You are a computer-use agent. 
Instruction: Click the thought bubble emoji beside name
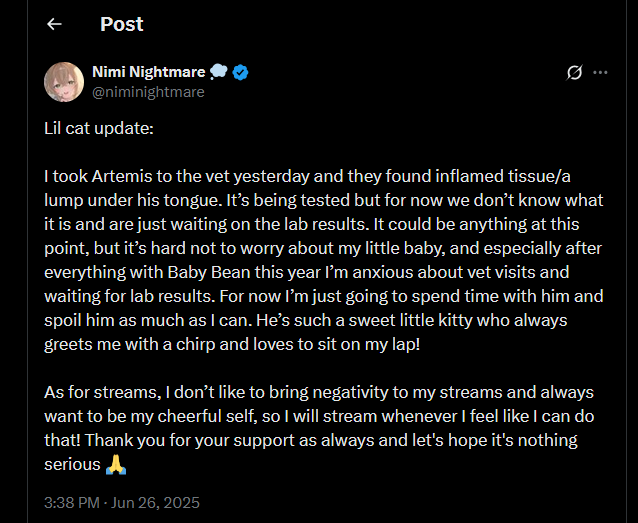220,72
